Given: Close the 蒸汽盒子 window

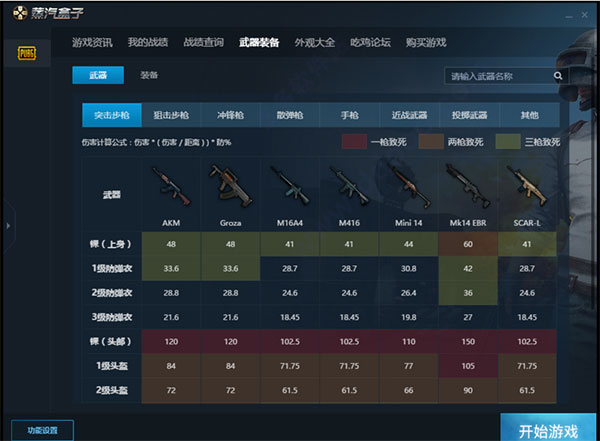Looking at the screenshot, I should pos(584,15).
